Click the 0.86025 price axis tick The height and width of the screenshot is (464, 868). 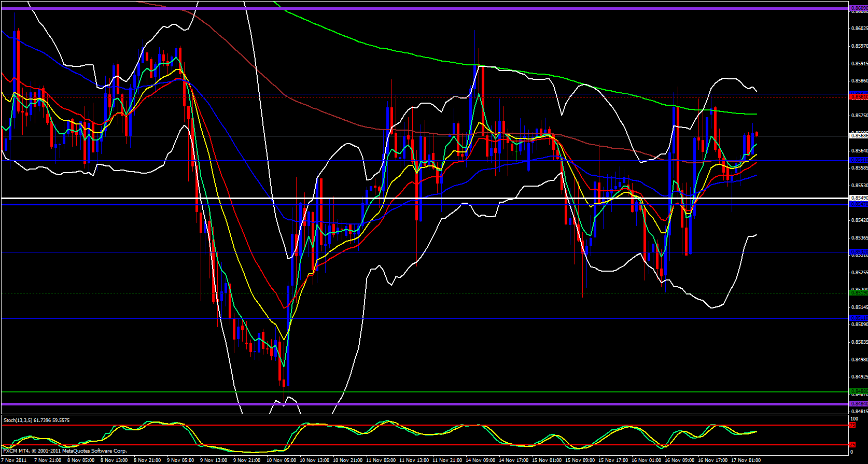pyautogui.click(x=858, y=29)
